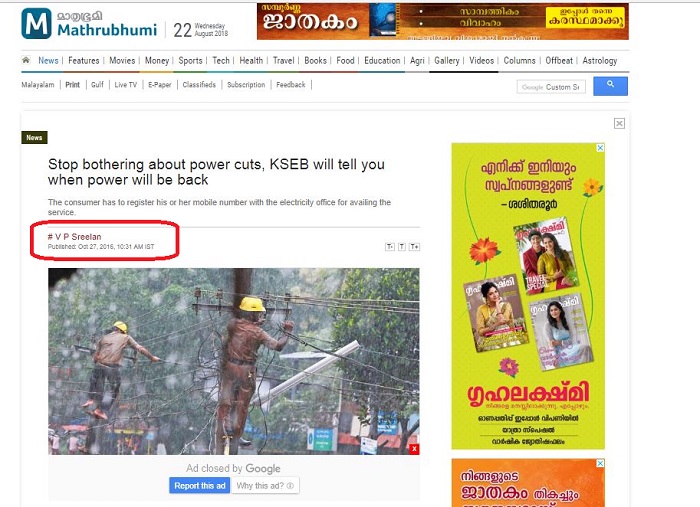Open the E-Paper link
Image resolution: width=700 pixels, height=507 pixels.
(160, 85)
